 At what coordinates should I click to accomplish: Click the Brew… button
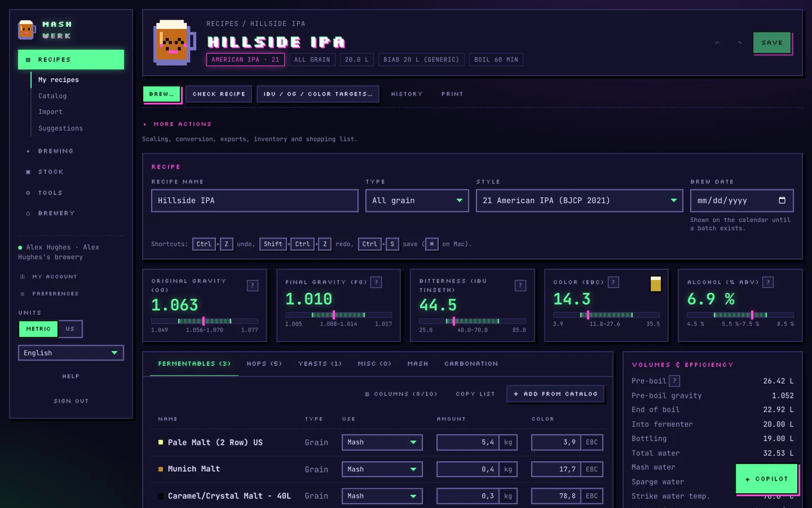tap(161, 94)
